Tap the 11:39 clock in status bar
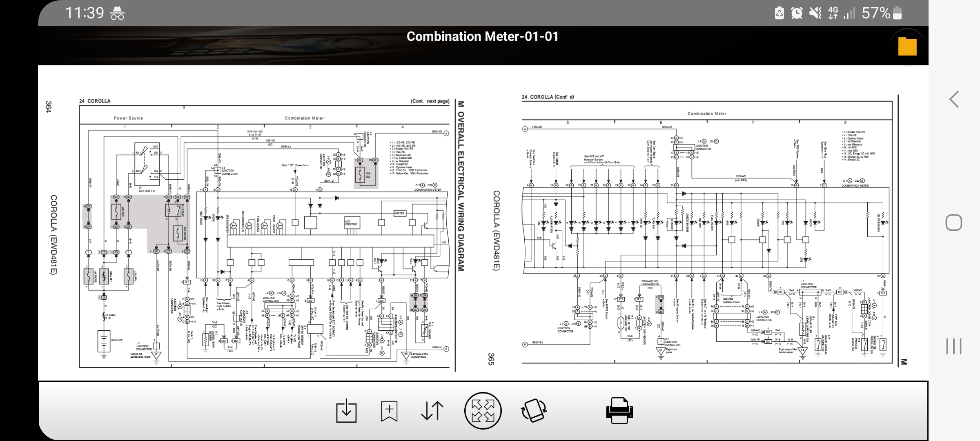This screenshot has width=980, height=441. [x=85, y=13]
